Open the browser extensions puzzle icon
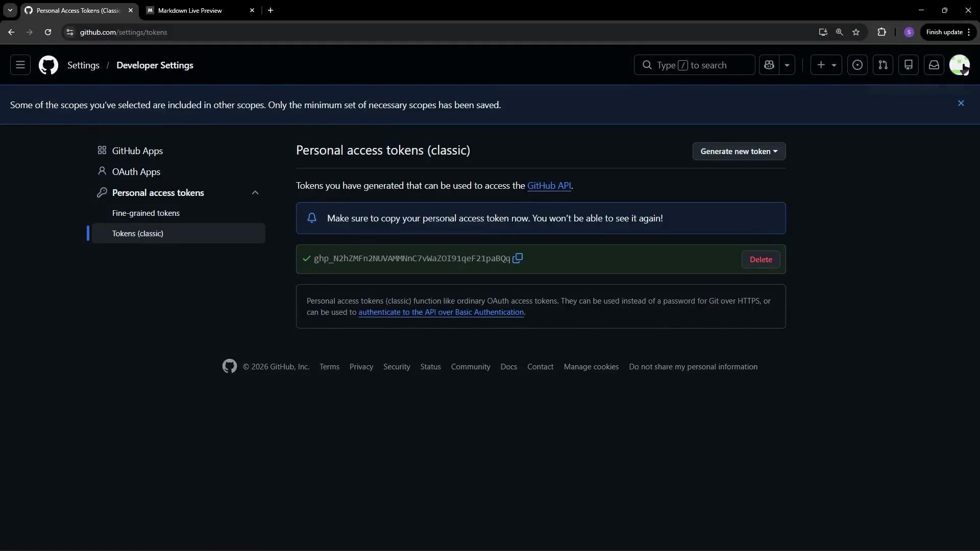Viewport: 980px width, 551px height. click(x=881, y=32)
